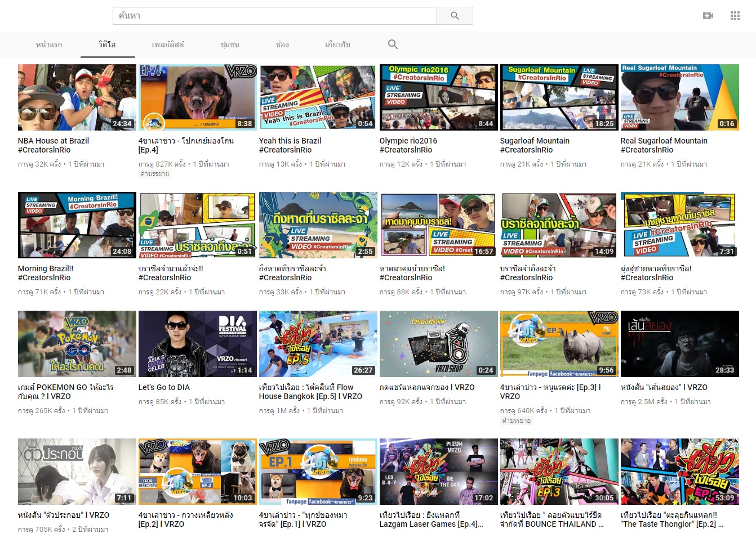Play the Rottweiler Ep.4 video thumbnail

(x=198, y=97)
